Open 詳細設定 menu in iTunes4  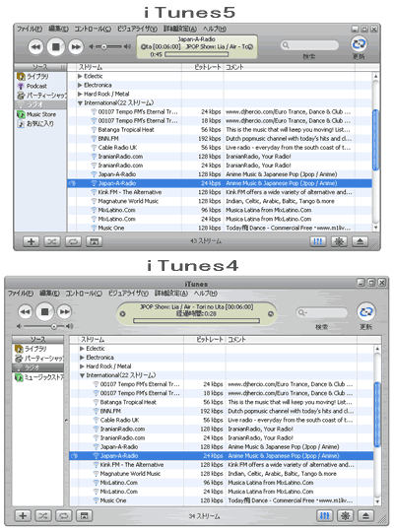point(171,293)
